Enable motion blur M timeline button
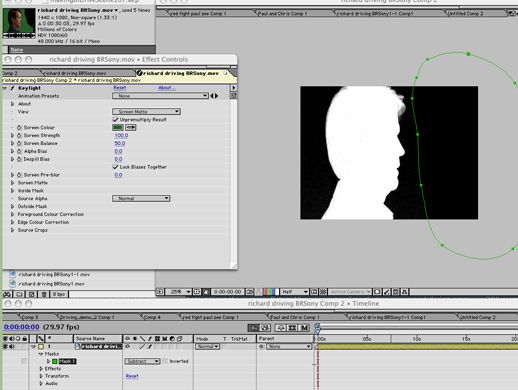518x390 pixels. coord(304,328)
